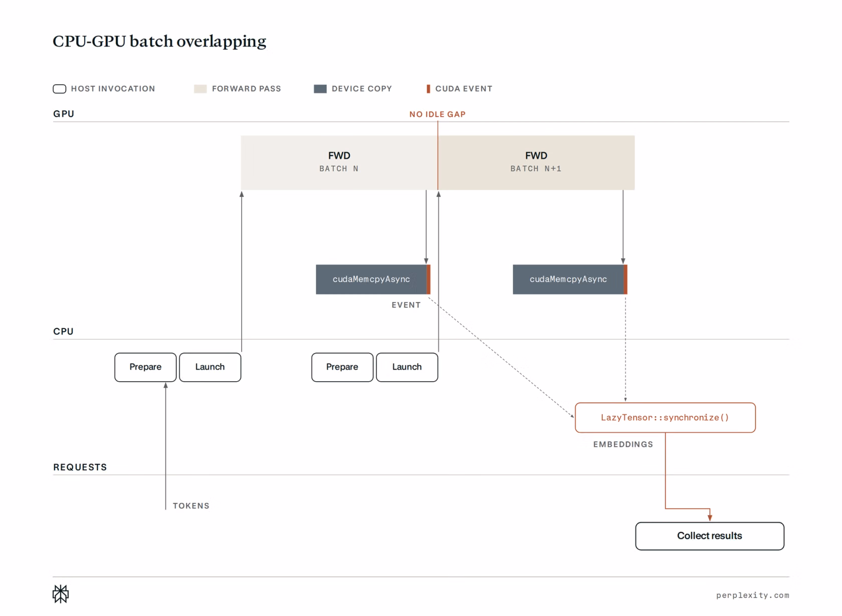Click the 'EMBEDDINGS' label
This screenshot has width=842, height=616.
click(x=623, y=444)
